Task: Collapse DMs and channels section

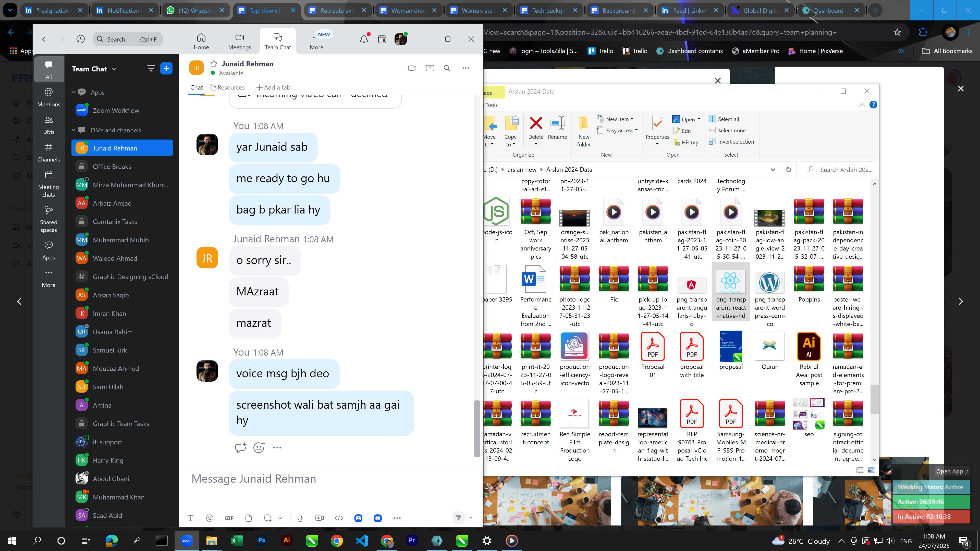Action: 74,130
